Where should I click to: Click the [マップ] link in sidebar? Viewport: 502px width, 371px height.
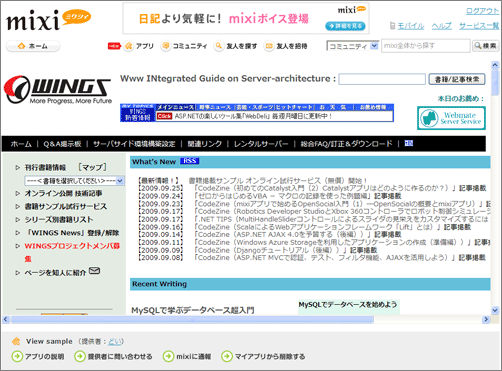(x=92, y=167)
